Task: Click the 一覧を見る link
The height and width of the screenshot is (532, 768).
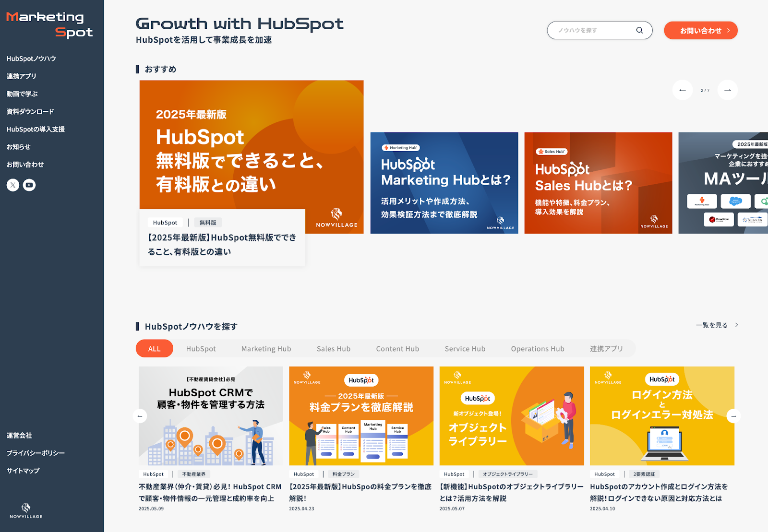Action: 712,325
